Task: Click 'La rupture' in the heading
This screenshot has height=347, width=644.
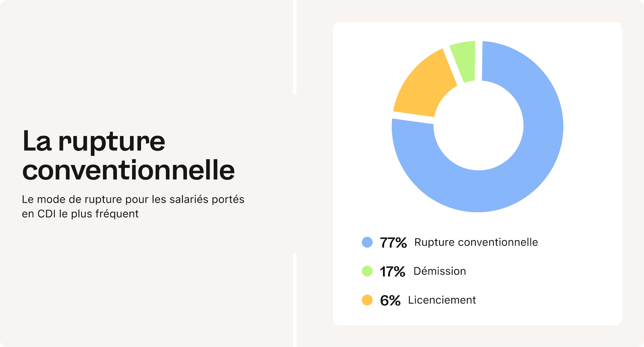Action: [x=94, y=141]
